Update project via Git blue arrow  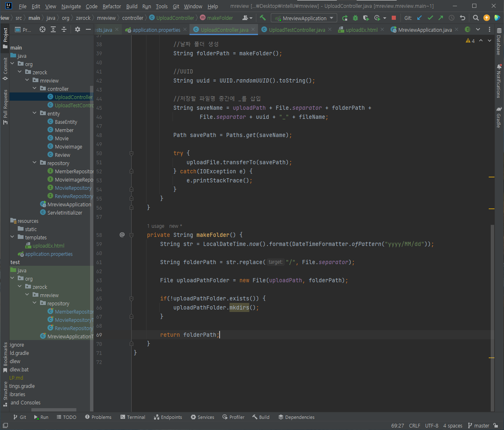coord(419,18)
